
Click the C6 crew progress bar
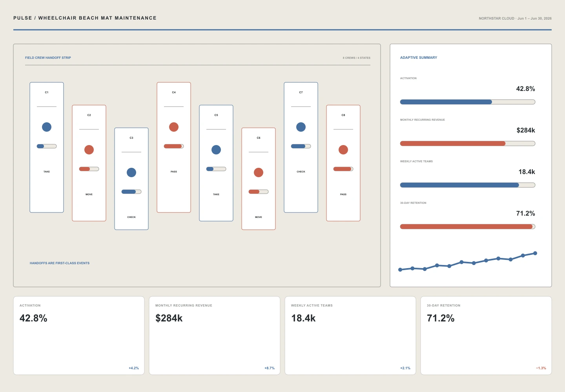point(259,192)
